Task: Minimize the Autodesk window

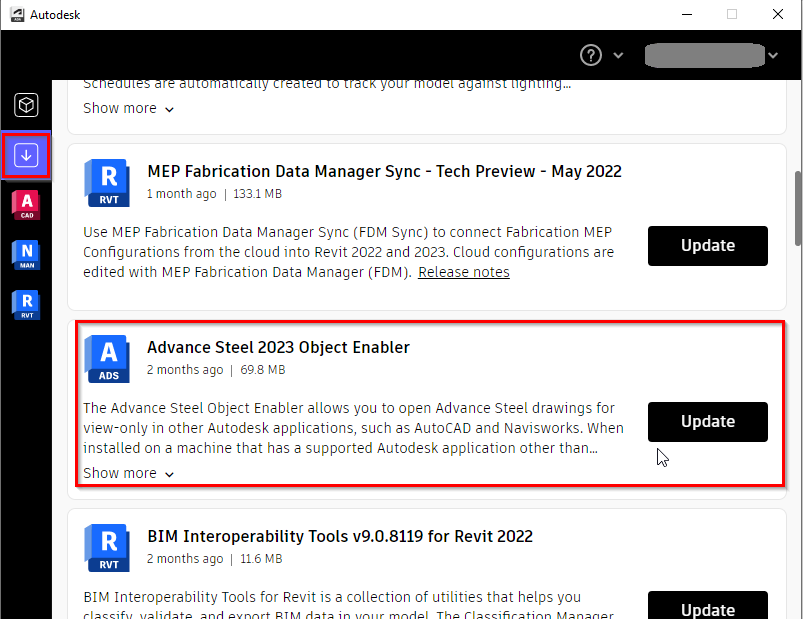Action: (687, 14)
